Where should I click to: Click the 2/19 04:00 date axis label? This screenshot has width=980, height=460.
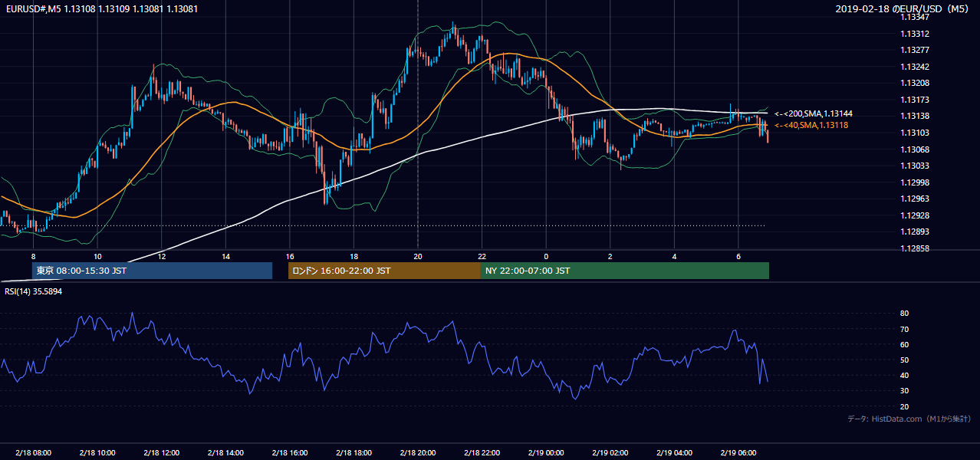674,452
